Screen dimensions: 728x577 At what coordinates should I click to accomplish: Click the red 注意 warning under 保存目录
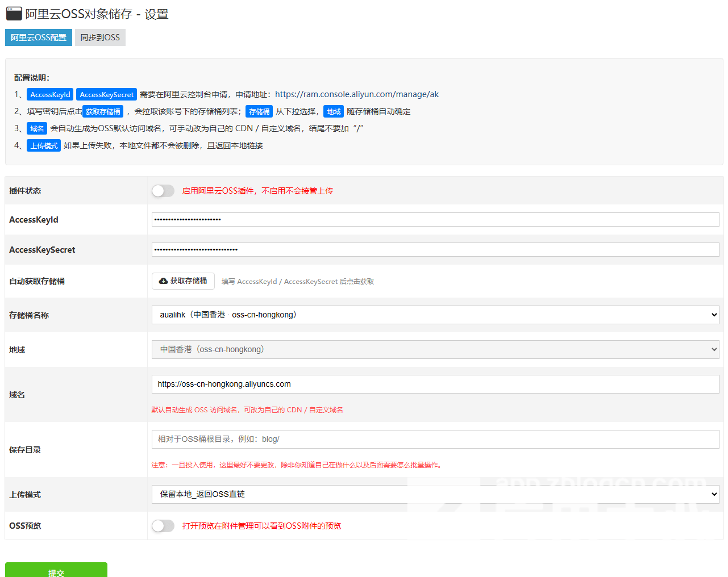(x=298, y=465)
